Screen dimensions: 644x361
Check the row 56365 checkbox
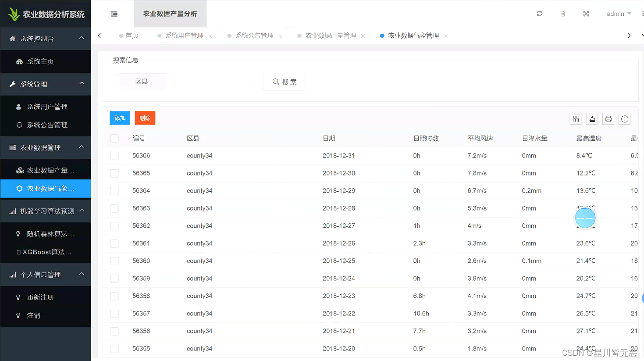tap(114, 173)
